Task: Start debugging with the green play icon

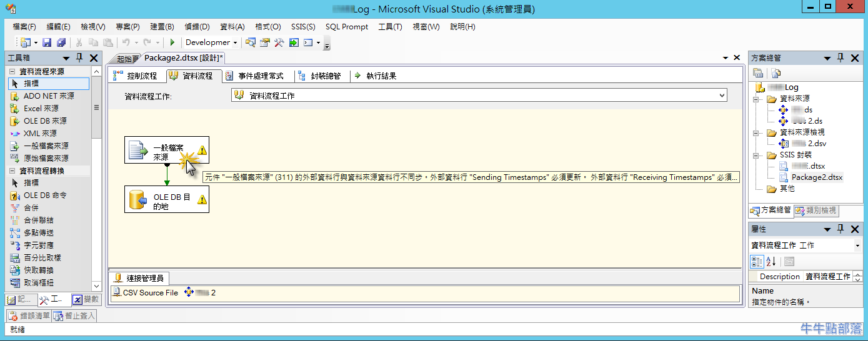Action: point(172,42)
